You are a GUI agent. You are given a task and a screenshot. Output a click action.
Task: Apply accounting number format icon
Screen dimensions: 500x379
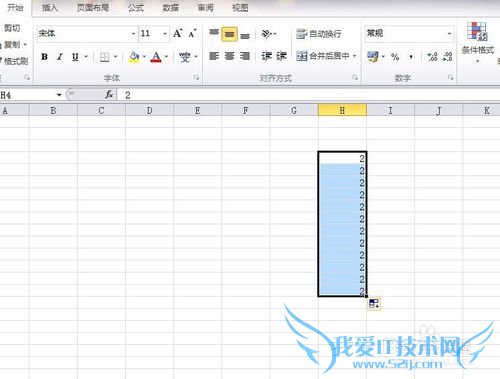pos(373,57)
